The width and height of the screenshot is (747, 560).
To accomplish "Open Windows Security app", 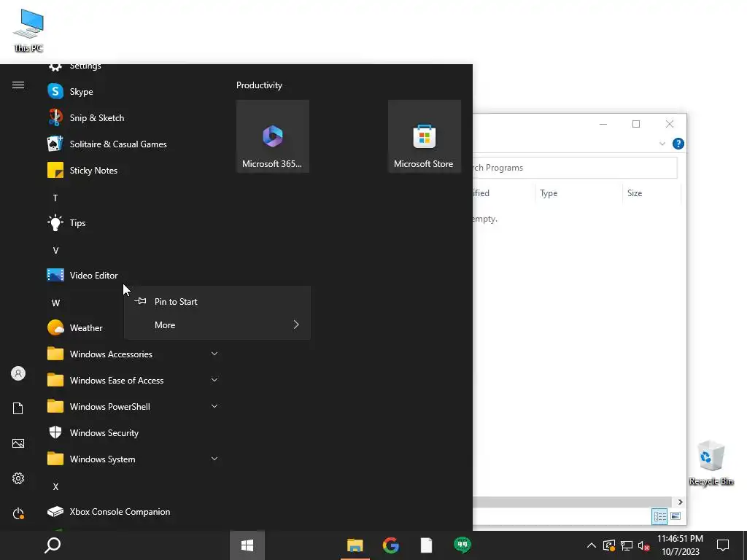I will [133, 432].
